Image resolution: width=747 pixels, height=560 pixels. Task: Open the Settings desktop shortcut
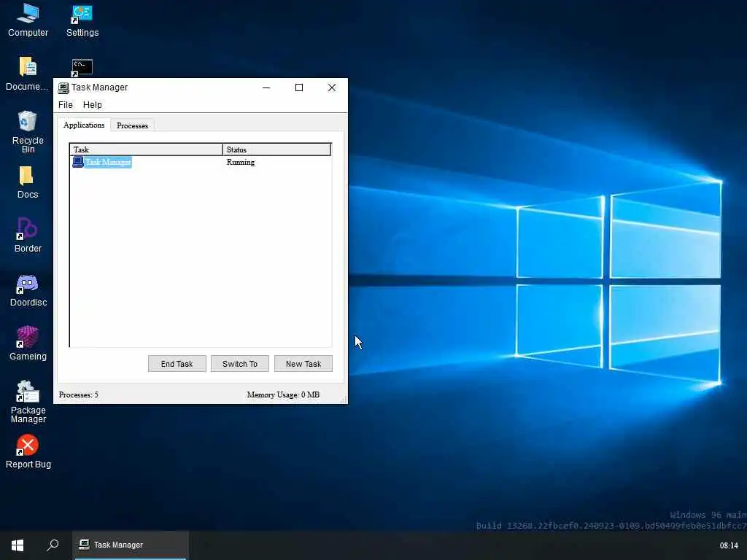coord(82,20)
